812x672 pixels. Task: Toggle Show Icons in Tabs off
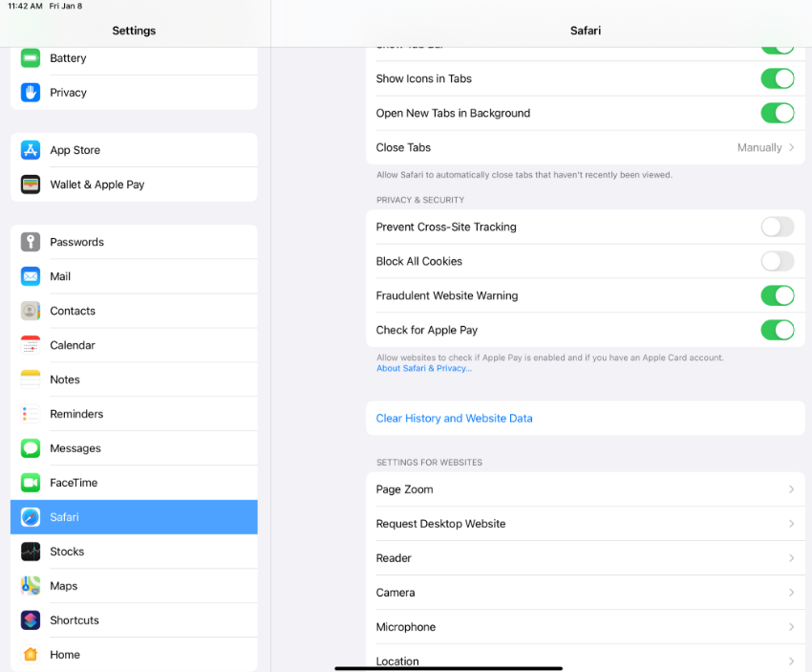777,78
